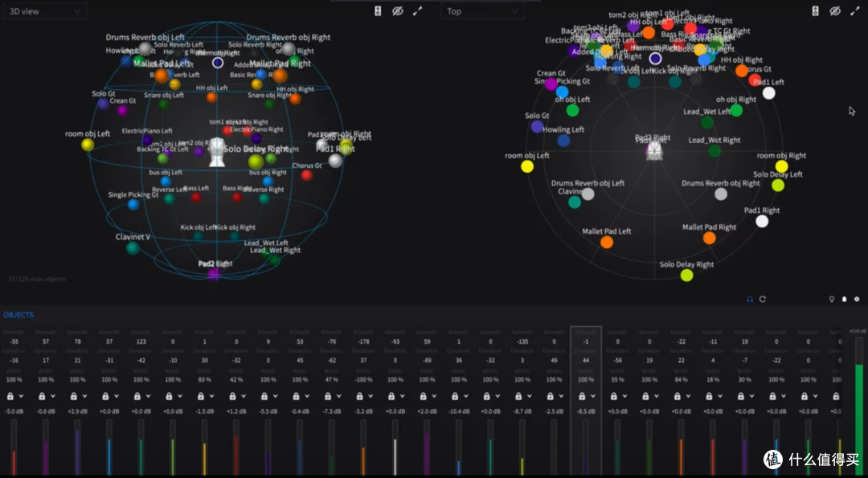The image size is (868, 478).
Task: Select the Mallet Pad Left ball in the Top view
Action: tap(607, 243)
